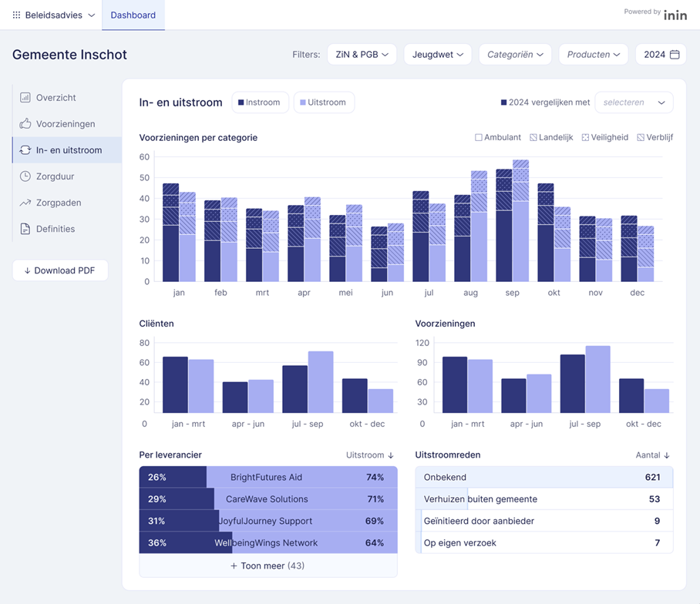Click the Overzicht bar chart icon
Viewport: 700px width, 604px height.
25,98
